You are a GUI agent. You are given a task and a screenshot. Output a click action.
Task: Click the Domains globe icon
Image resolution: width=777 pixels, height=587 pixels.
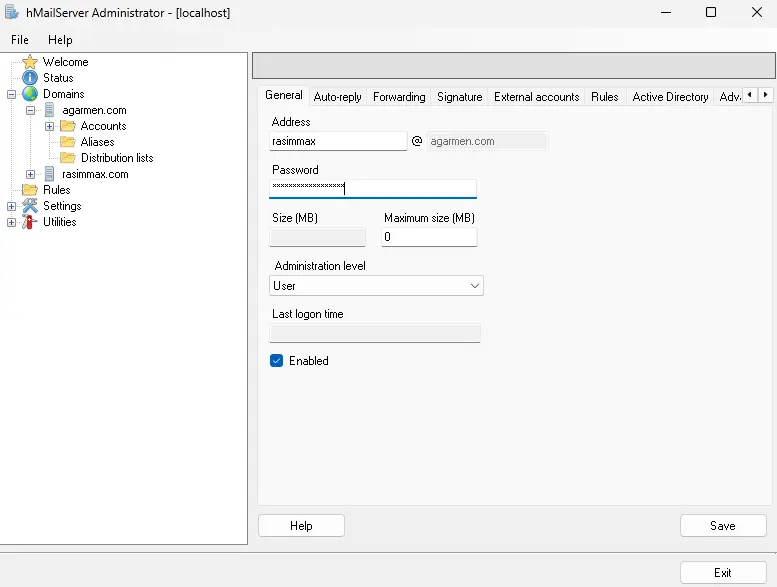coord(30,94)
